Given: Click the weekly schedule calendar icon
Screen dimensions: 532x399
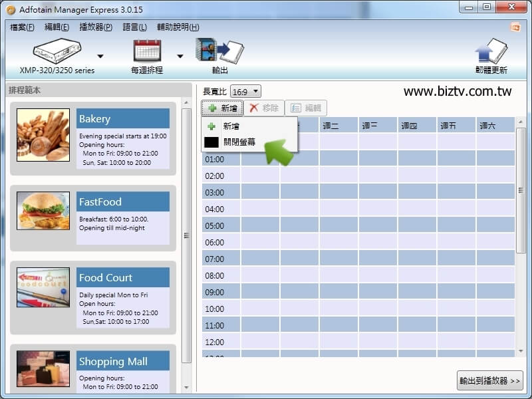Looking at the screenshot, I should 147,51.
